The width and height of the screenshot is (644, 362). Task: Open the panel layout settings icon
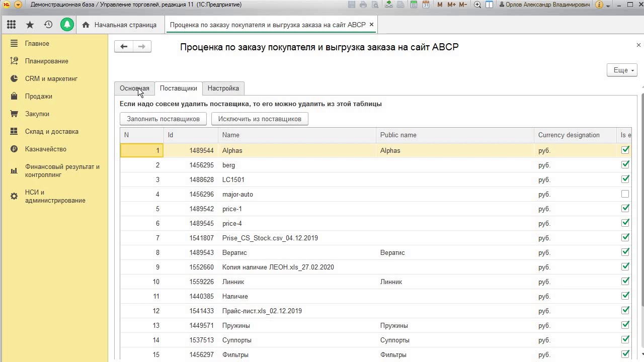[489, 5]
